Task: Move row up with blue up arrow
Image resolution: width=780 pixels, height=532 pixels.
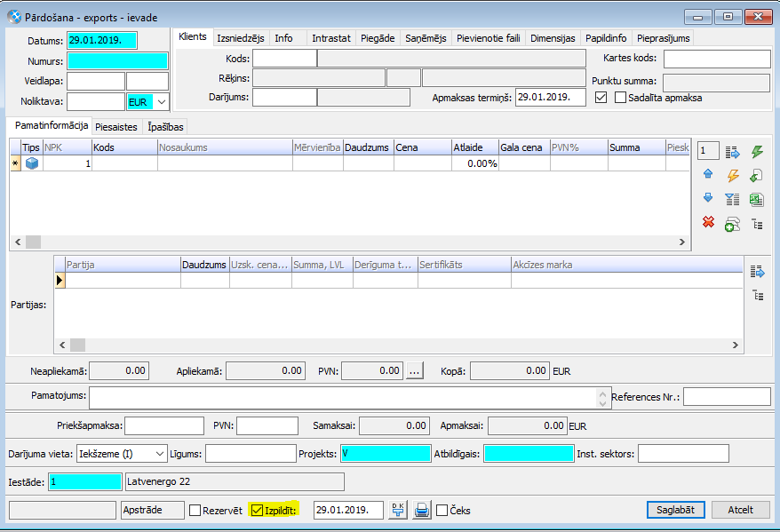Action: (x=708, y=175)
